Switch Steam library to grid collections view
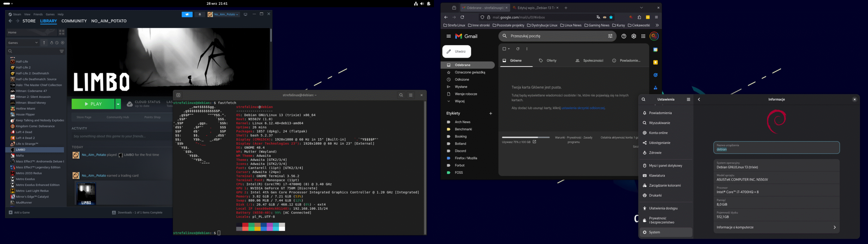The width and height of the screenshot is (868, 244). [62, 32]
